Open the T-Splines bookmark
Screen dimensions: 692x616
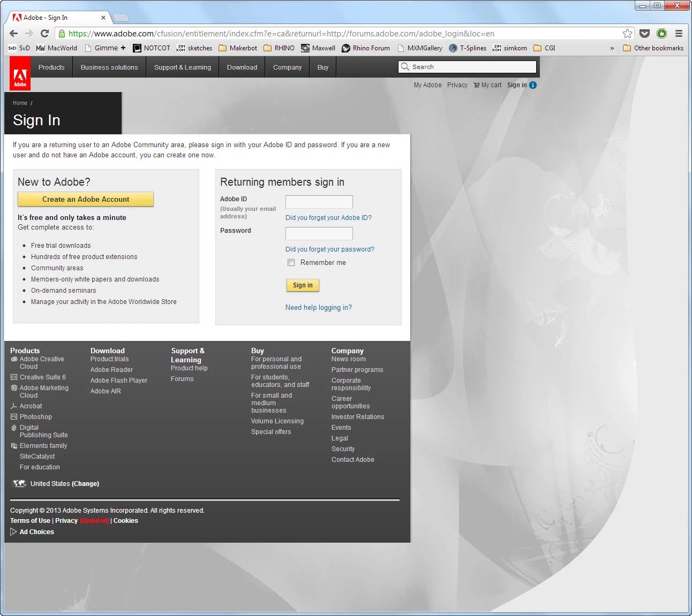pos(468,48)
